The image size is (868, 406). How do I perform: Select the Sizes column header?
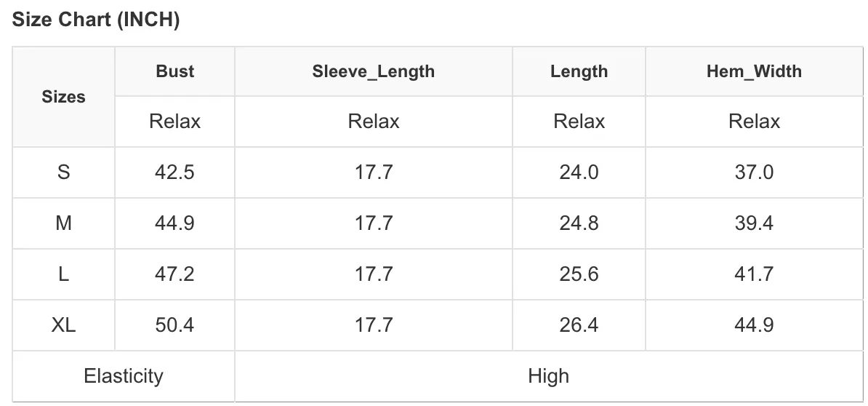coord(64,97)
